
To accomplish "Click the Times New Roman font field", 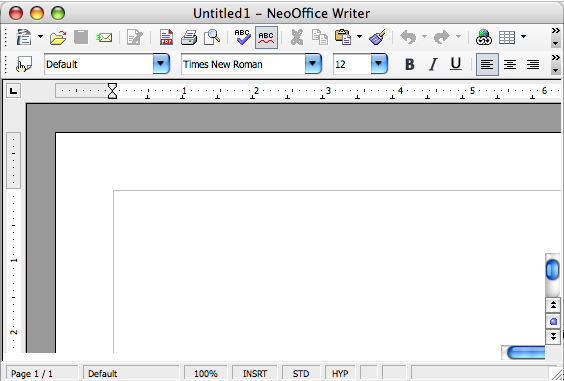I will pos(244,64).
